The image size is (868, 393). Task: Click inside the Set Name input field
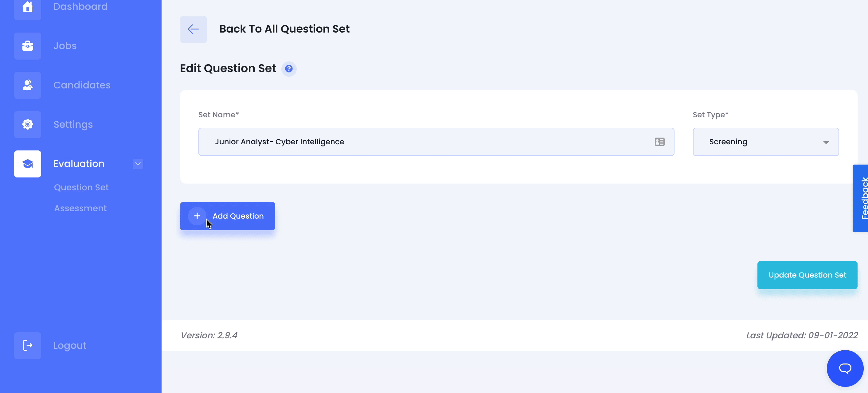click(436, 142)
